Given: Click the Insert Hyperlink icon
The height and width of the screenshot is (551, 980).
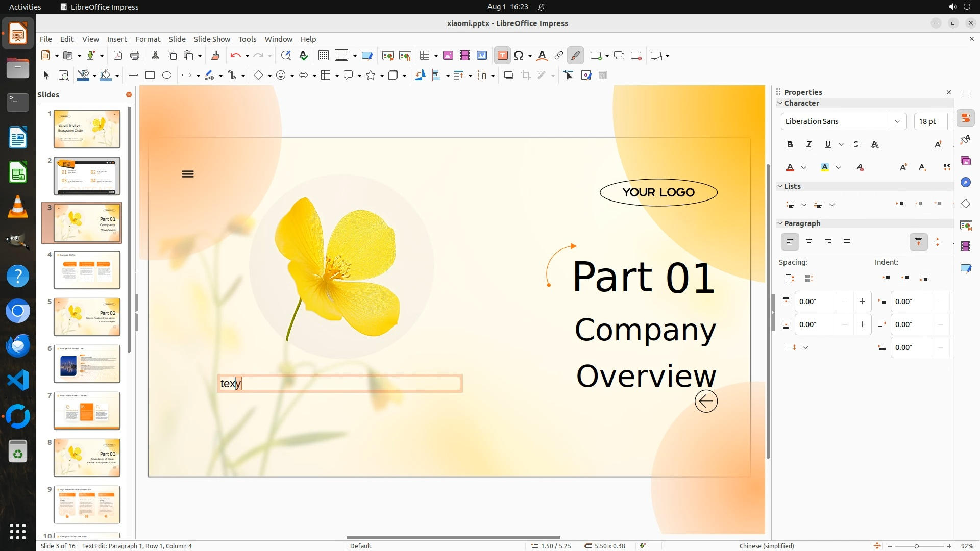Looking at the screenshot, I should 559,56.
